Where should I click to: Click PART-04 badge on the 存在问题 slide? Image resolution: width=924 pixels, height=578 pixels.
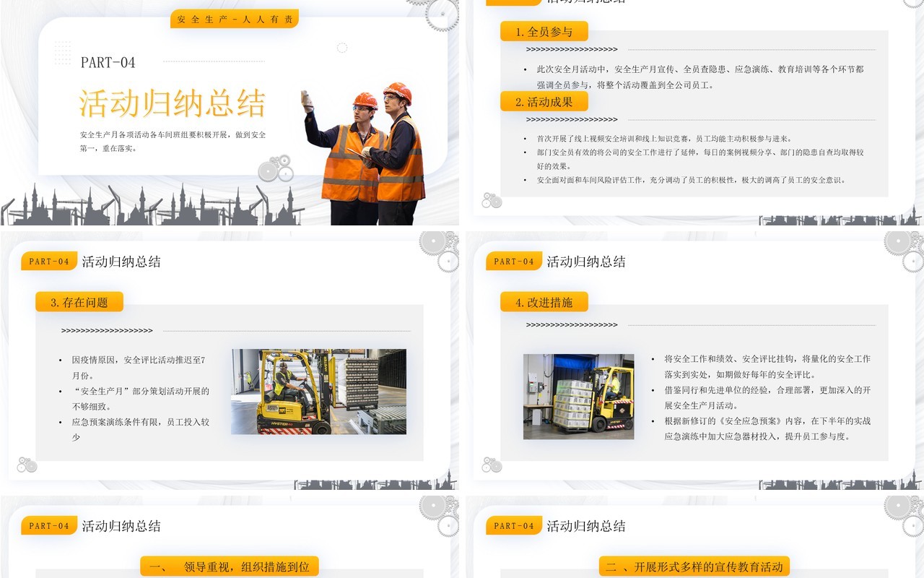[49, 262]
